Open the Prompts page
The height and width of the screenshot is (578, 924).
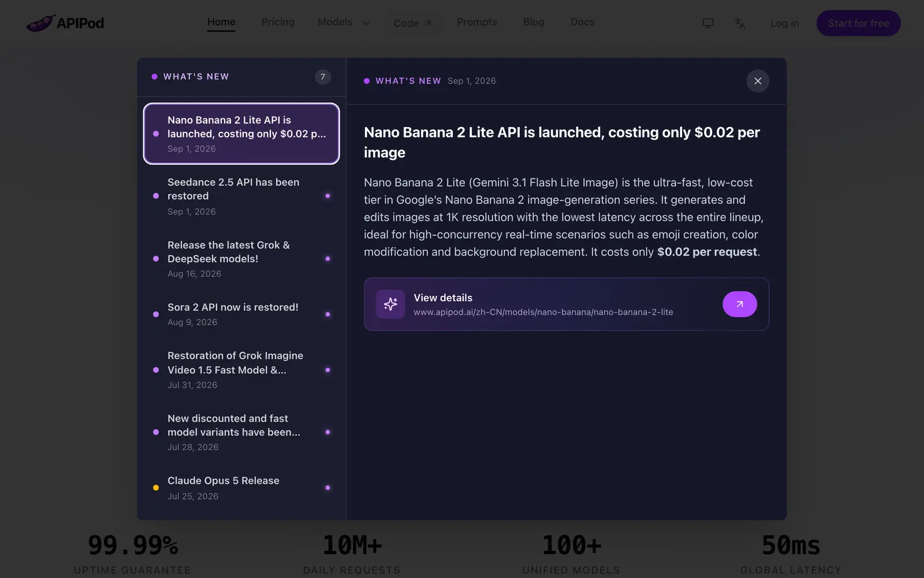477,22
